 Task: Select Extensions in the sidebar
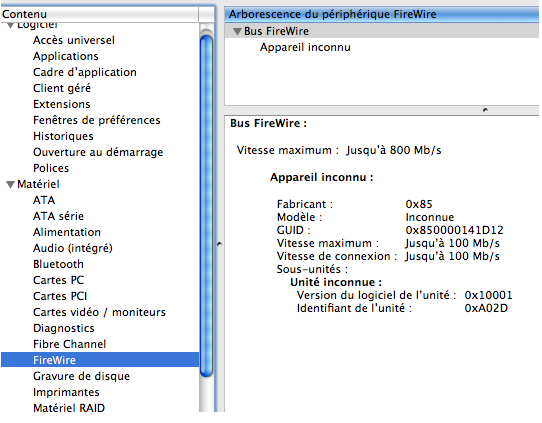(x=62, y=104)
